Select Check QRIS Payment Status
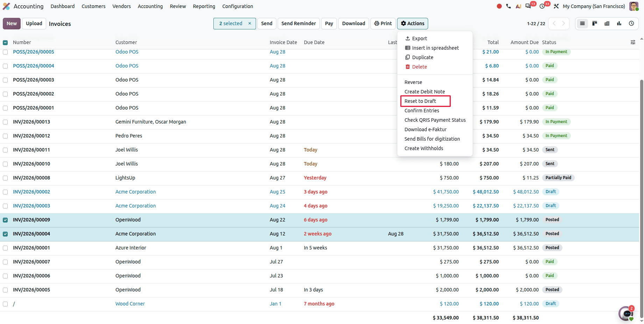644x324 pixels. (x=435, y=120)
